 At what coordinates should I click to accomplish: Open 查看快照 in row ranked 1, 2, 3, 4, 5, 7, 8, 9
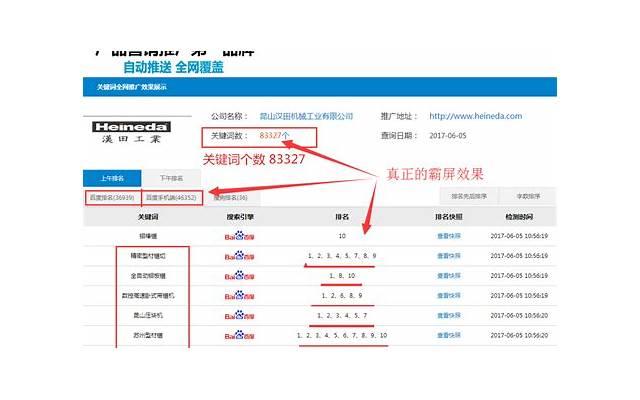pyautogui.click(x=449, y=256)
